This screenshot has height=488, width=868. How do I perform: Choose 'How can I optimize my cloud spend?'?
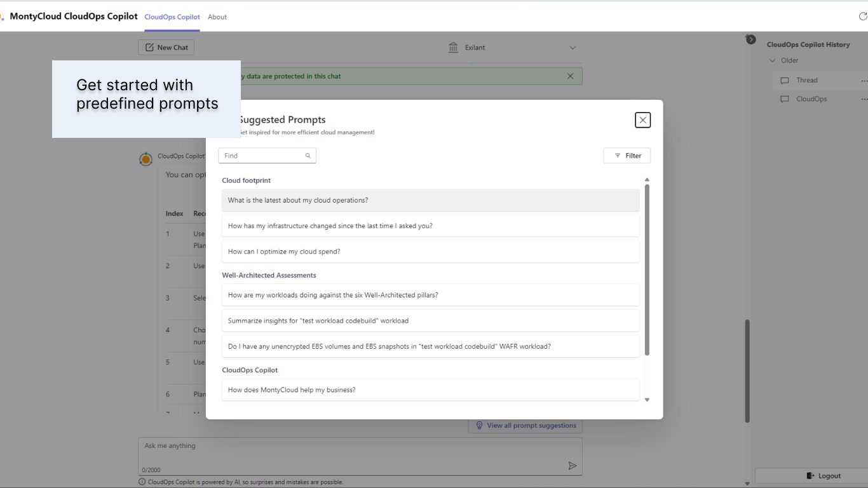point(430,252)
